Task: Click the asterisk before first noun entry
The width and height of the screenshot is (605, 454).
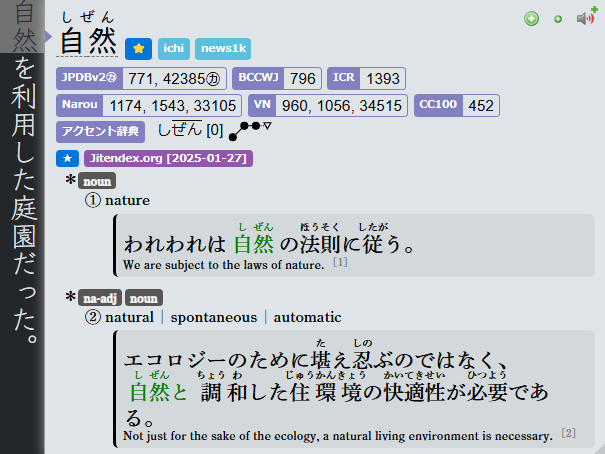Action: (x=70, y=181)
